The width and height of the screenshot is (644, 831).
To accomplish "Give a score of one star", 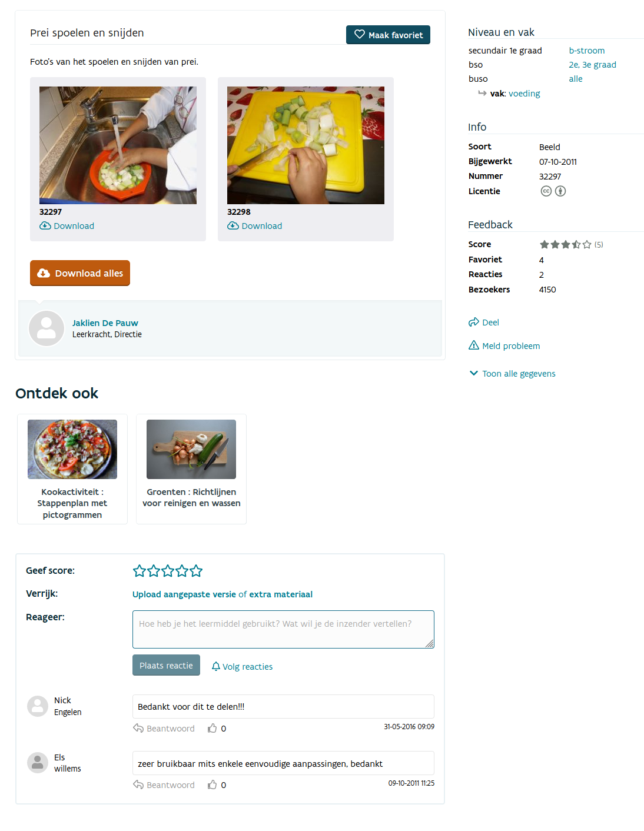I will tap(140, 571).
